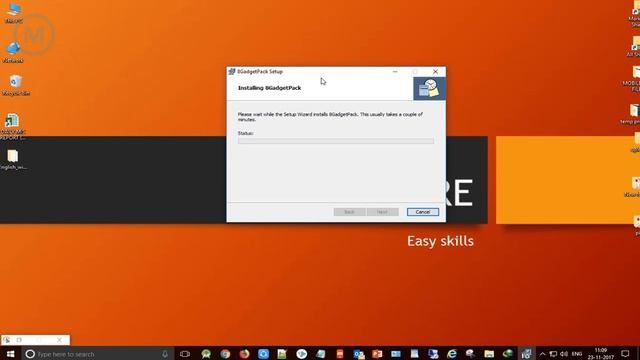This screenshot has width=640, height=360.
Task: Close the 8GadgetPack Setup window
Action: [x=436, y=71]
